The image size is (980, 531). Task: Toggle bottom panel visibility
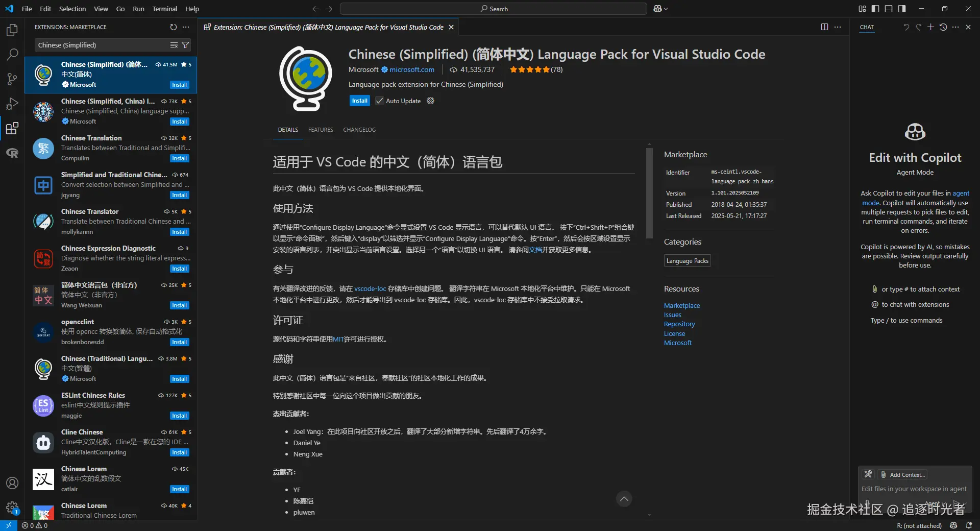(889, 9)
